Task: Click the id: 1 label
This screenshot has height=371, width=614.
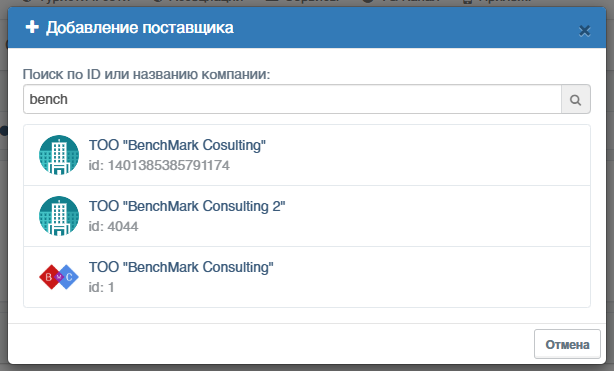Action: [x=101, y=288]
